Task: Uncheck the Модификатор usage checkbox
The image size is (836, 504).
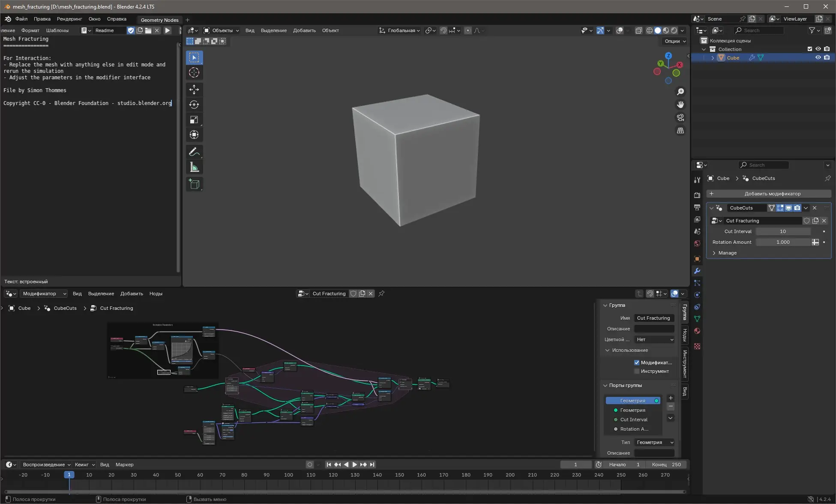Action: pyautogui.click(x=637, y=363)
